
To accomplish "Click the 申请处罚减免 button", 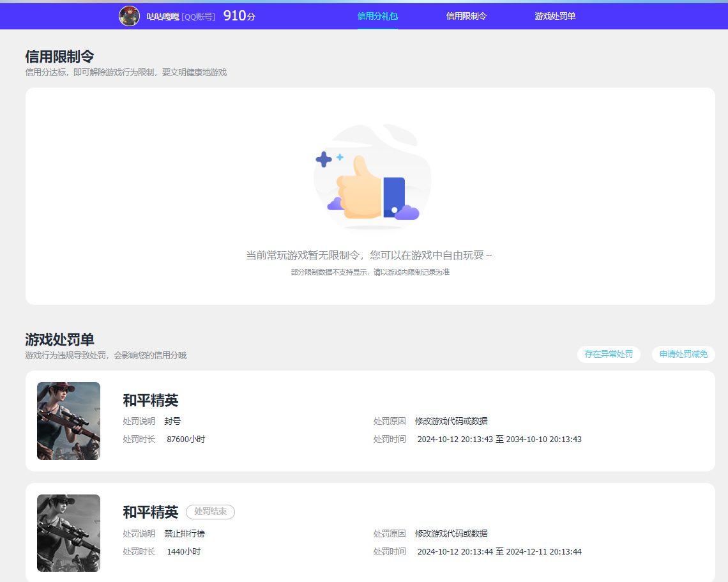I will (x=683, y=355).
